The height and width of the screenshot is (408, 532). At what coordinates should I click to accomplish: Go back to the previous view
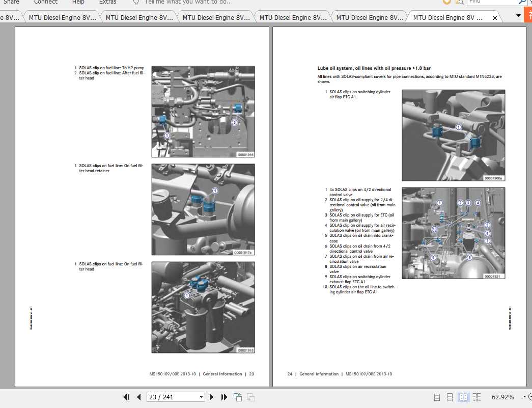[x=238, y=397]
